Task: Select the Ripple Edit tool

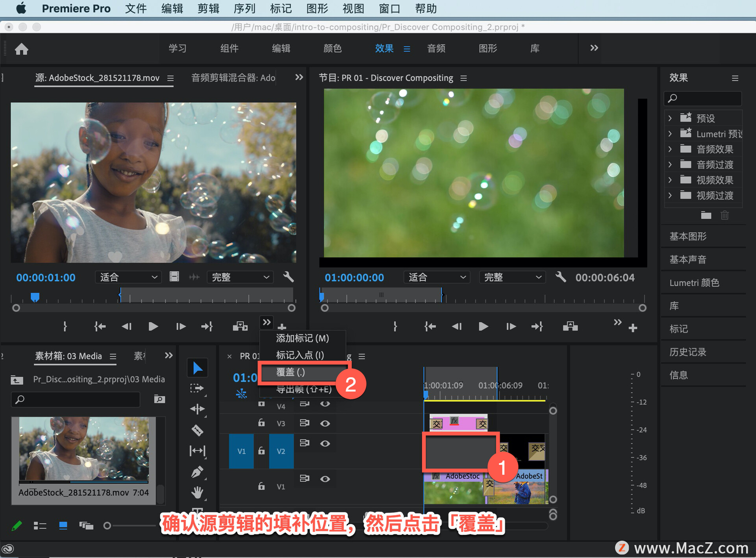Action: tap(197, 409)
